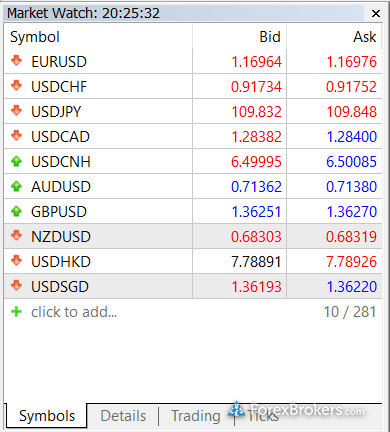Select the USDCAD symbol name

(60, 137)
